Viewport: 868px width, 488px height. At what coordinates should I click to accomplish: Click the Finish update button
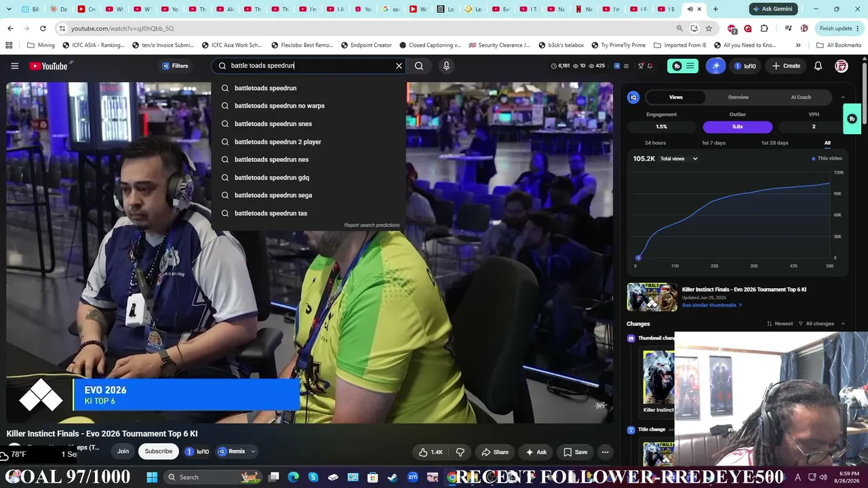tap(839, 28)
